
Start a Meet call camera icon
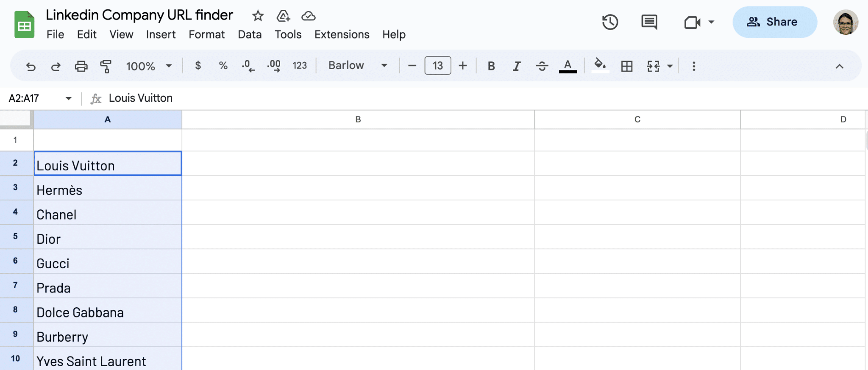(x=692, y=22)
